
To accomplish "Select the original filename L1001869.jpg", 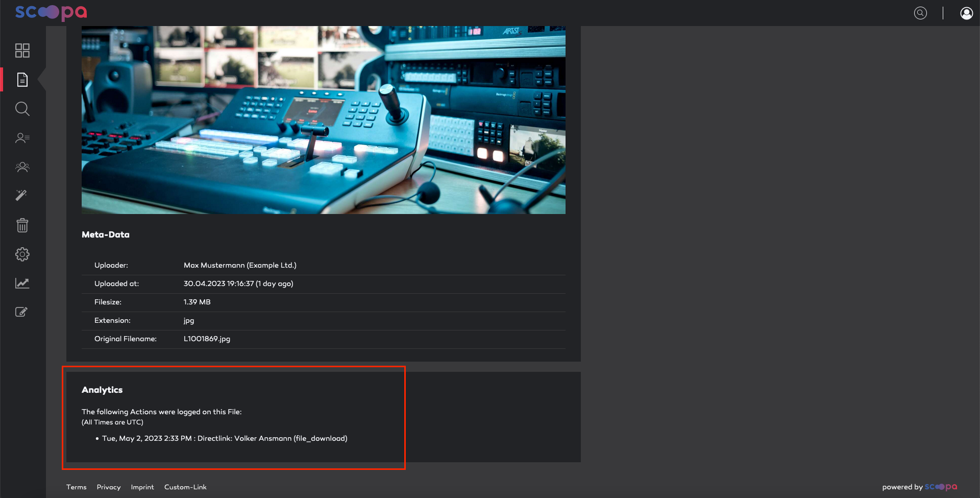I will (207, 339).
